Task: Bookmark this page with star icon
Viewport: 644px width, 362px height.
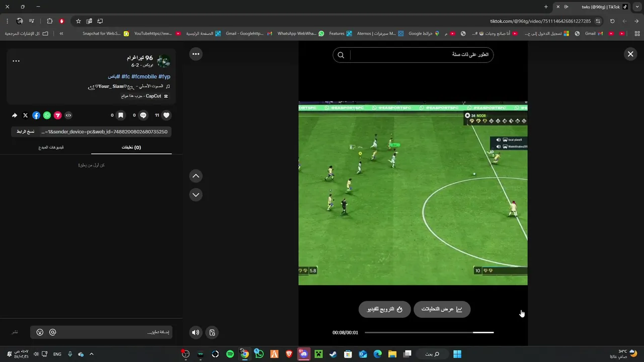Action: click(x=78, y=21)
